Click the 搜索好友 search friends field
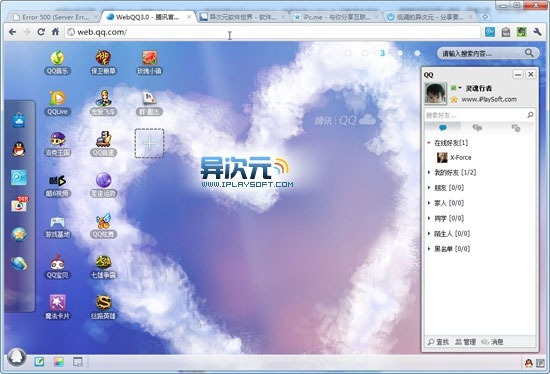The width and height of the screenshot is (550, 374). pos(475,115)
